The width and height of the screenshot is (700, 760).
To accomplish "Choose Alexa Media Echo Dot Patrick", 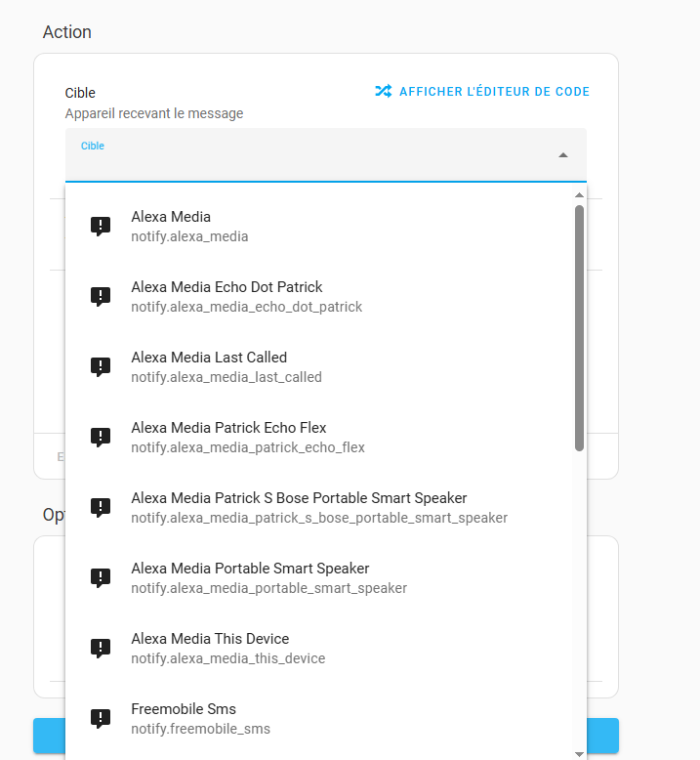I will 318,296.
